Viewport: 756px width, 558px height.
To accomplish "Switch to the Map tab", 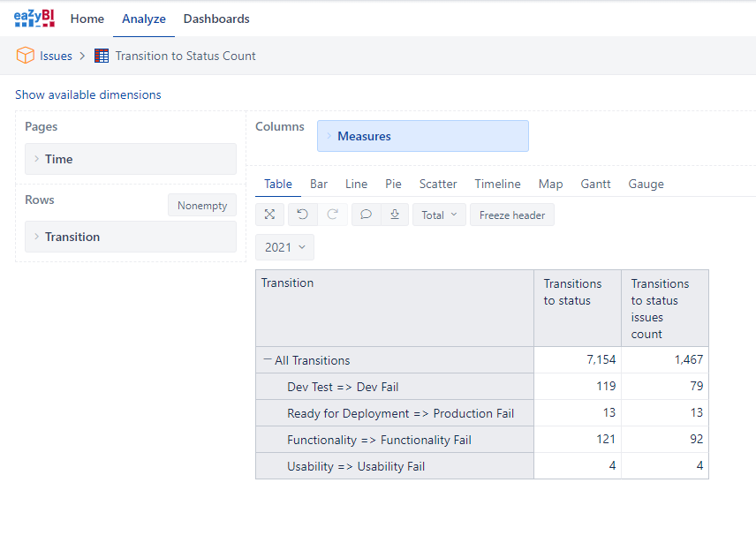I will coord(550,184).
